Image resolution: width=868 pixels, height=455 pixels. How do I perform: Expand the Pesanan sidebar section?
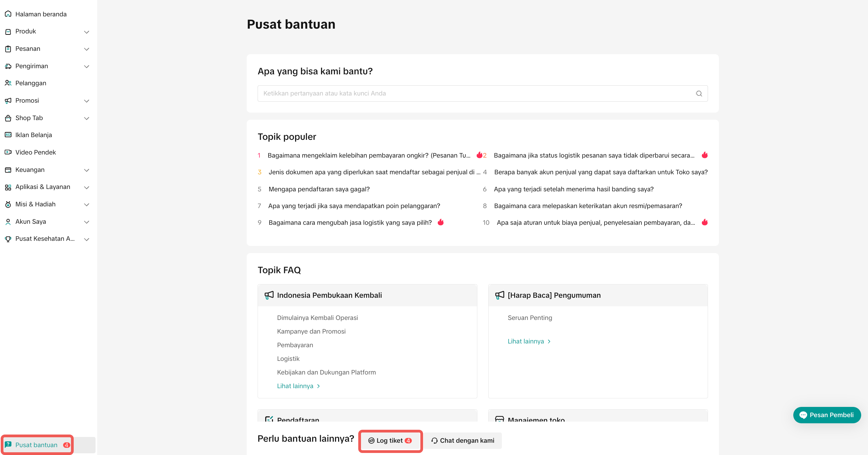pos(87,49)
